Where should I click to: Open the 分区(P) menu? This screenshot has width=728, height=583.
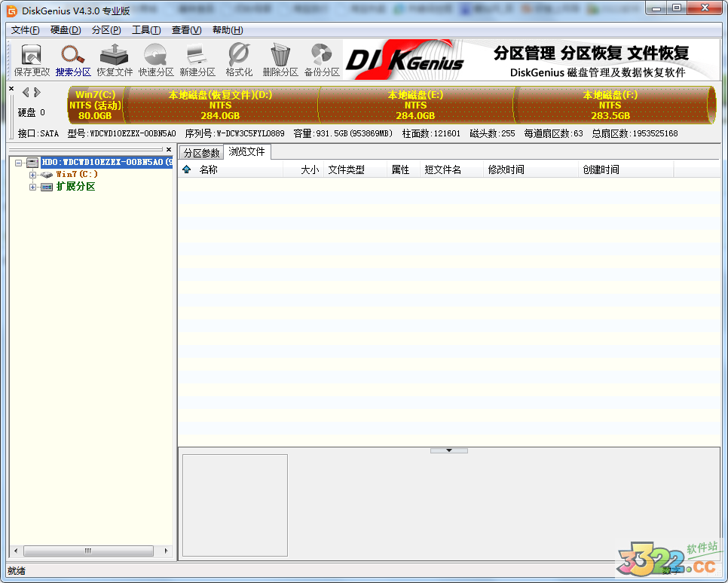106,30
